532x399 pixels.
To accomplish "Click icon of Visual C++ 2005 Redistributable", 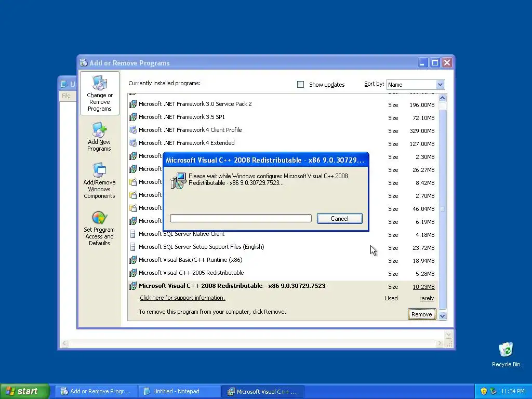I will click(133, 273).
